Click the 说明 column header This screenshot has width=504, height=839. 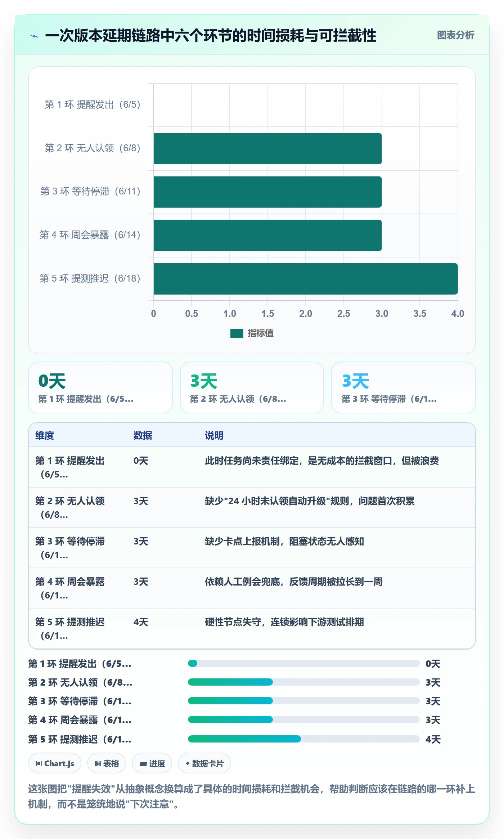click(x=214, y=435)
